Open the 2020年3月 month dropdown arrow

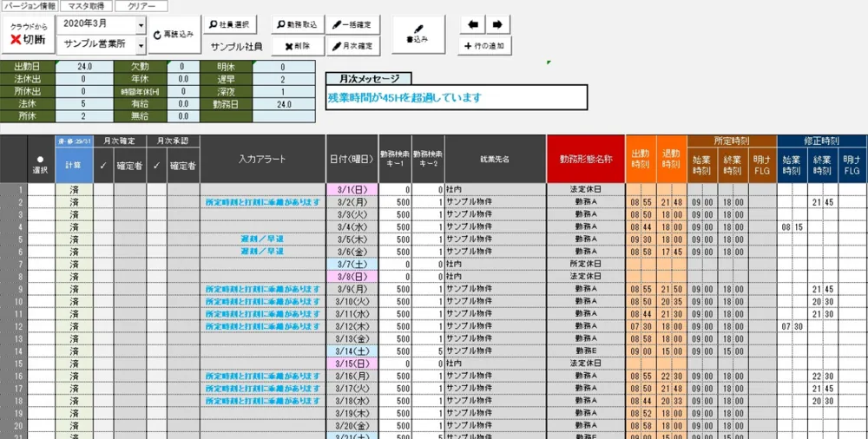141,25
